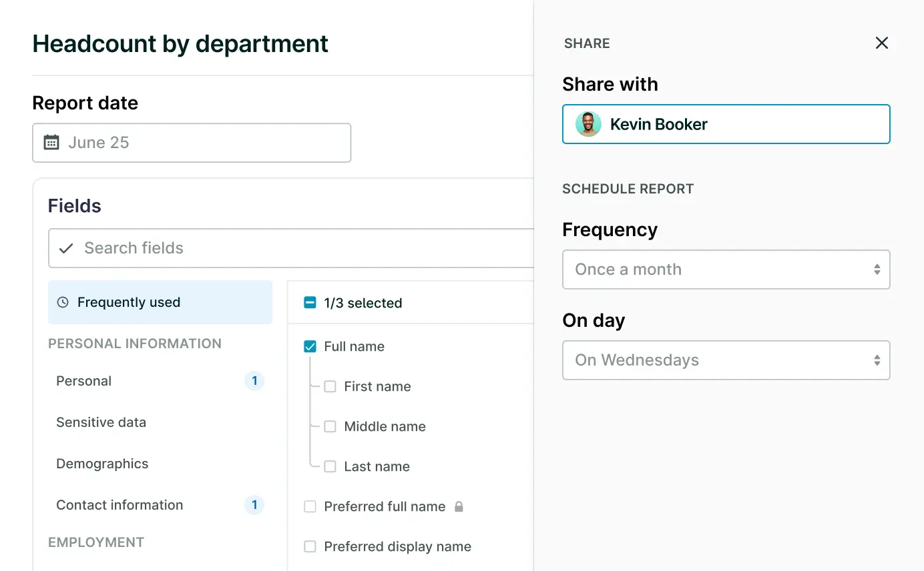
Task: Open the On day dropdown
Action: coord(726,360)
